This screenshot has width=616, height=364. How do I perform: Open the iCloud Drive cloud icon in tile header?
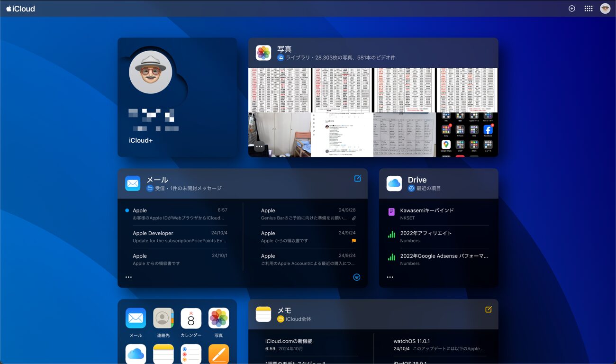click(394, 183)
